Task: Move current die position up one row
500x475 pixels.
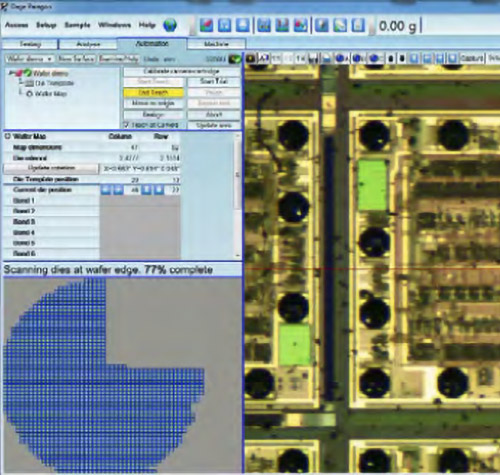Action: tap(146, 190)
